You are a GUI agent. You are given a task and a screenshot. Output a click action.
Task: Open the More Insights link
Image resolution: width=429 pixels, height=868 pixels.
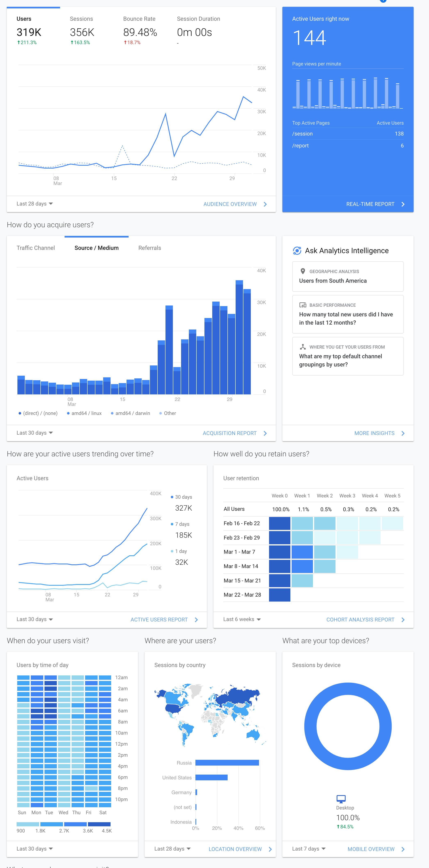click(x=374, y=433)
